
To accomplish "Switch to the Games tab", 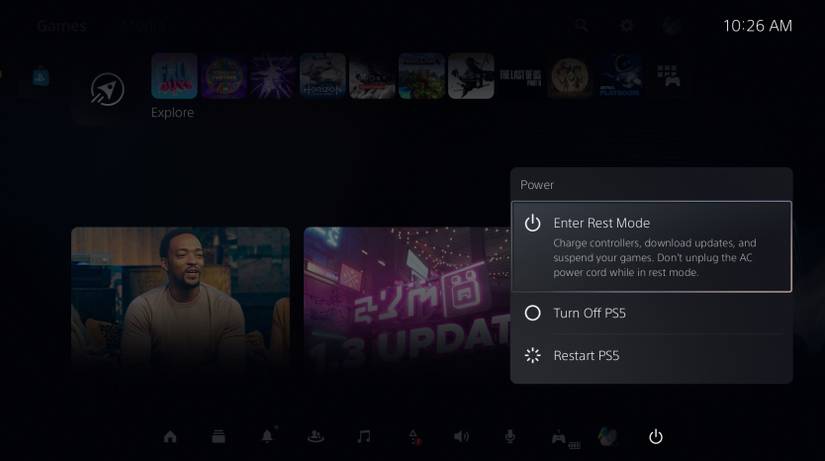I will coord(62,26).
